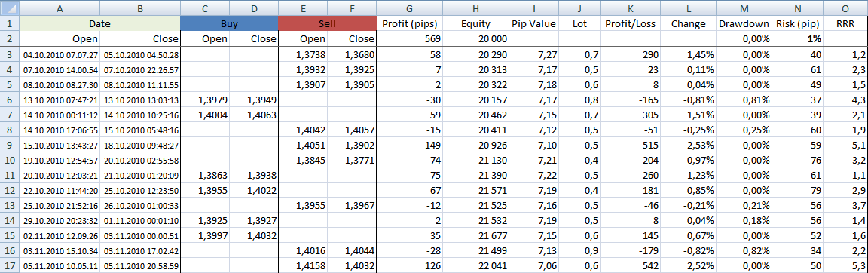Click the bold 1% risk cell
This screenshot has height=273, width=868.
point(798,39)
